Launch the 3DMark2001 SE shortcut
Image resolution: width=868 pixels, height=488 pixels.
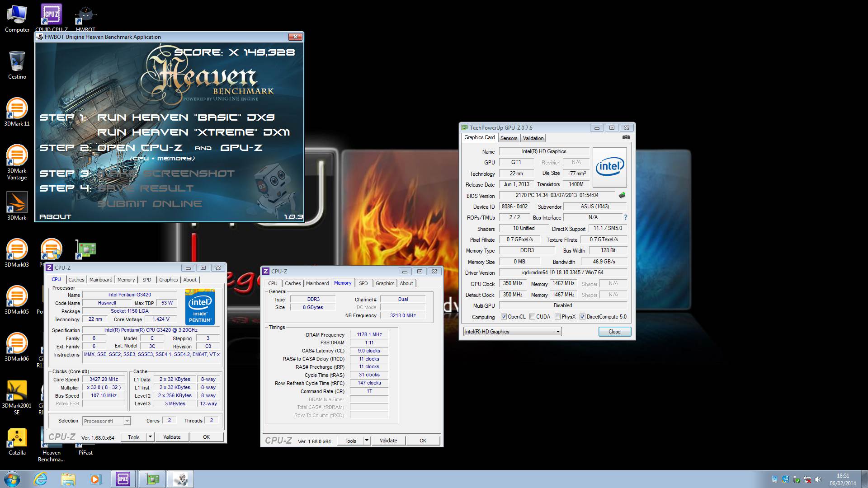(17, 397)
